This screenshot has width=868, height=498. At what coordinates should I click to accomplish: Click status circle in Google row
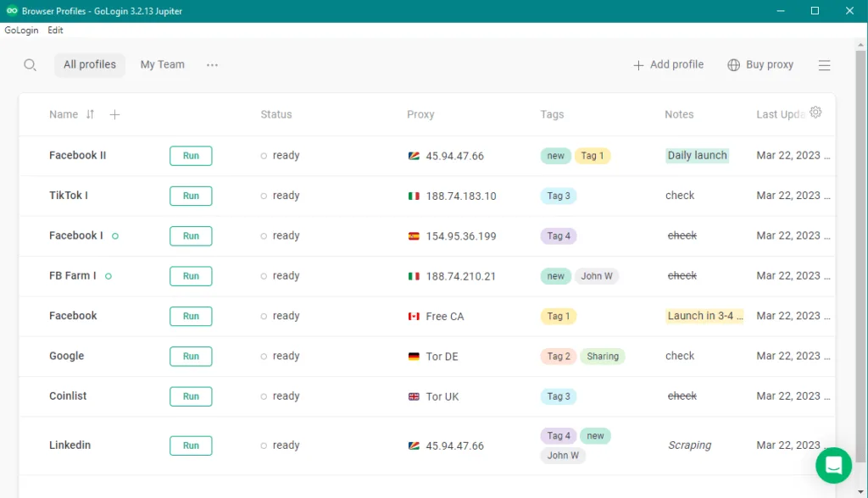[x=264, y=357]
